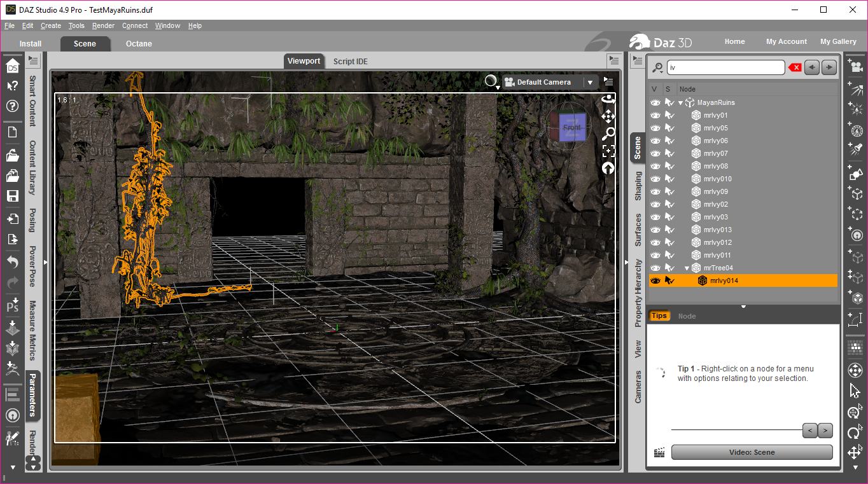Click the New Scene page icon

[x=12, y=132]
